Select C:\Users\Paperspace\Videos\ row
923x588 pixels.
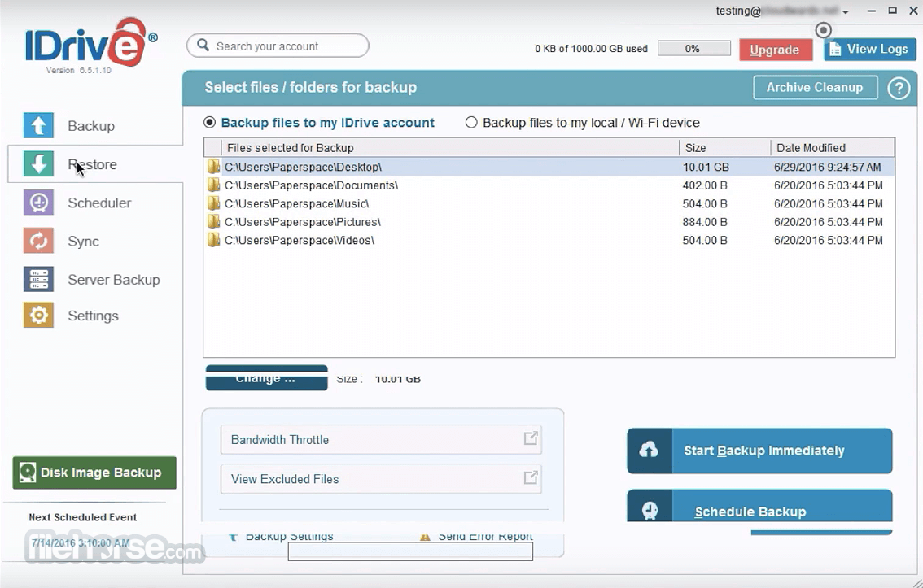[x=549, y=240]
